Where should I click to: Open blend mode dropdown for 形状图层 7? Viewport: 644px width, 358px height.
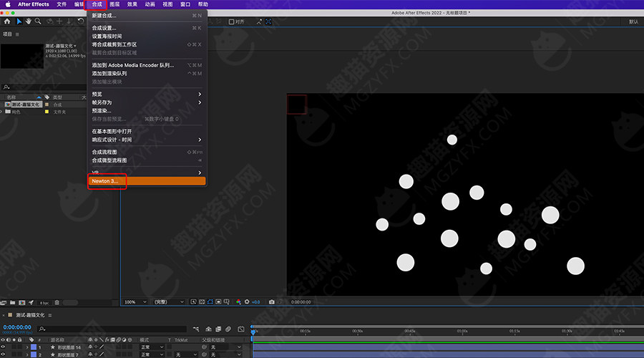click(x=152, y=354)
